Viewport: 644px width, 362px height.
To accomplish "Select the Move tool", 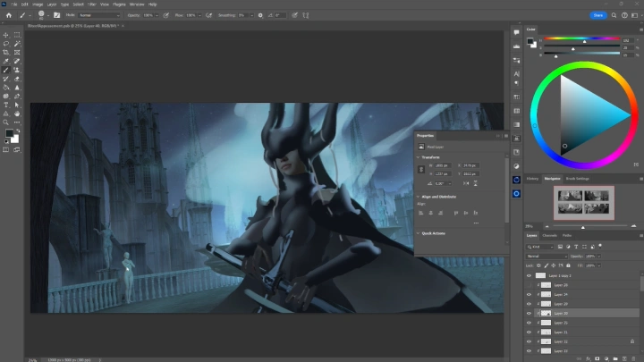I will tap(5, 35).
